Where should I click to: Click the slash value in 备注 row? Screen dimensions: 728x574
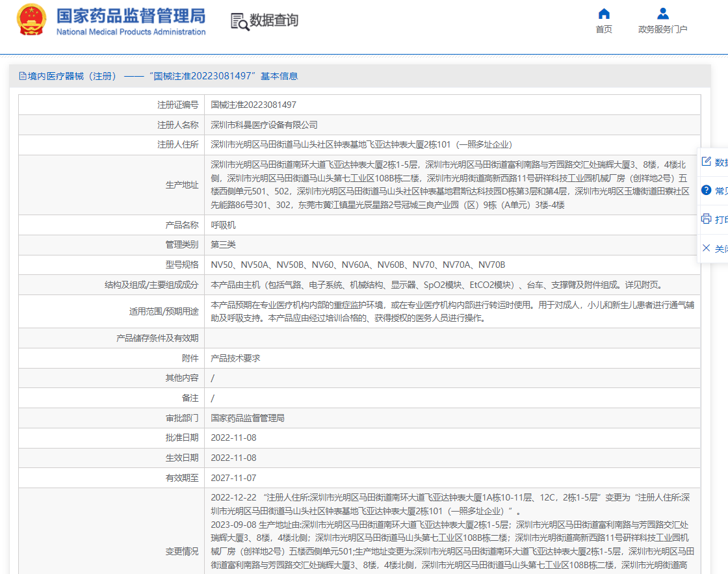[x=213, y=398]
